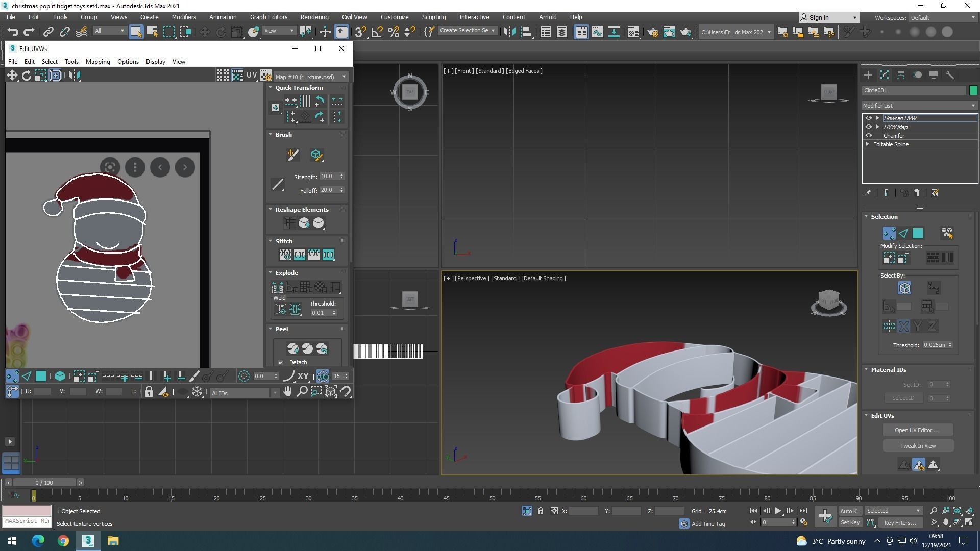
Task: Open the Mapping menu in Edit UVWs
Action: coord(97,62)
